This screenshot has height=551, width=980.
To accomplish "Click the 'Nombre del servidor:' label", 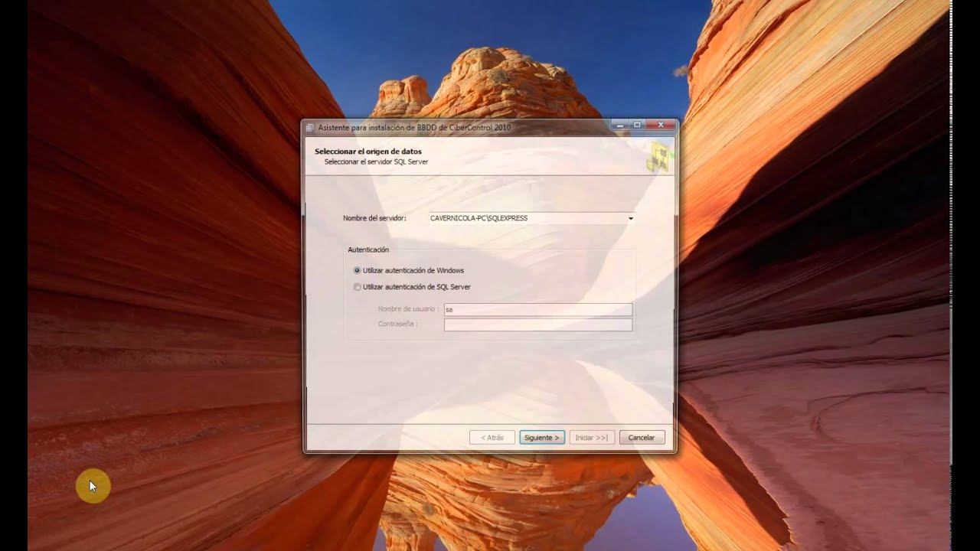I will coord(374,218).
